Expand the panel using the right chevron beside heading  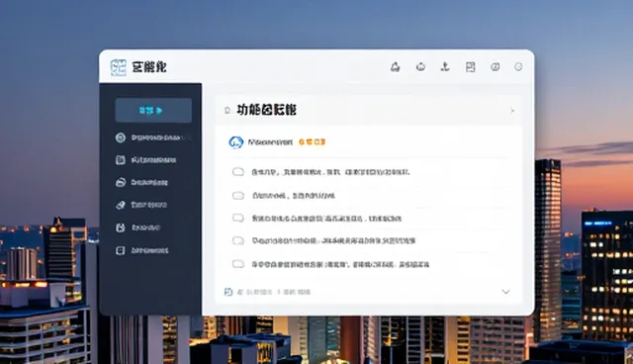[512, 110]
